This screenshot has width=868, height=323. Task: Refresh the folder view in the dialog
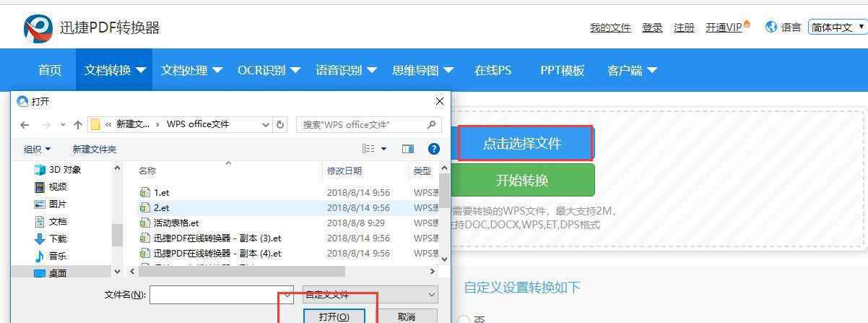tap(281, 124)
